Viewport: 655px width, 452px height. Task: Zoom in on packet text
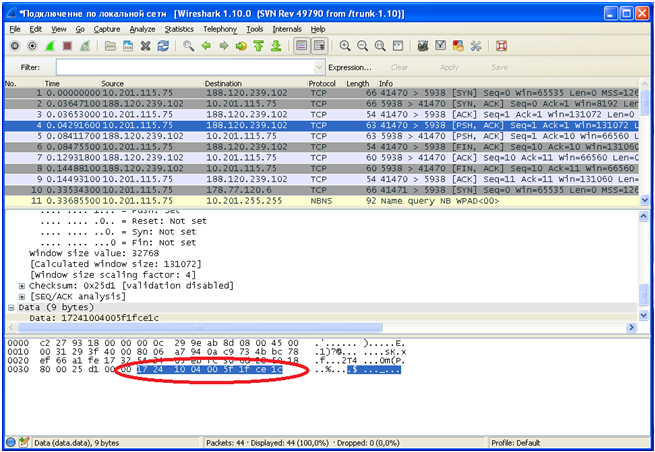tap(345, 46)
